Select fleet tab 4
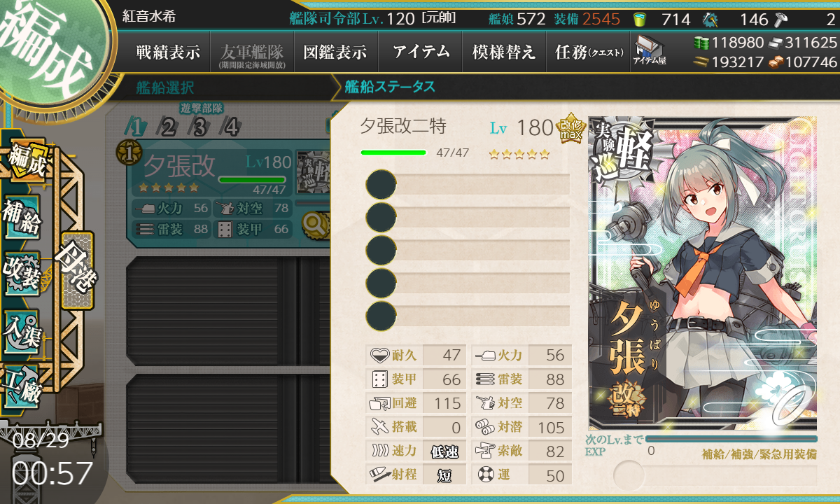This screenshot has width=840, height=504. click(x=231, y=127)
